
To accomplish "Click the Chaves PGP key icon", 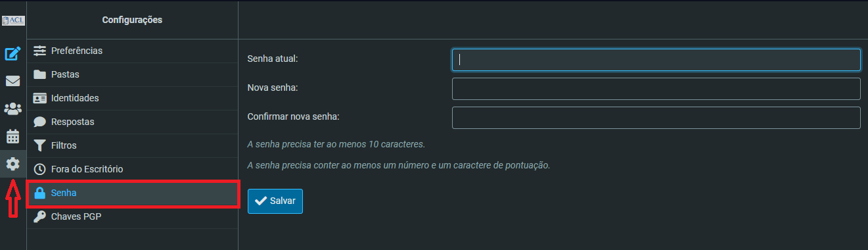I will [40, 216].
